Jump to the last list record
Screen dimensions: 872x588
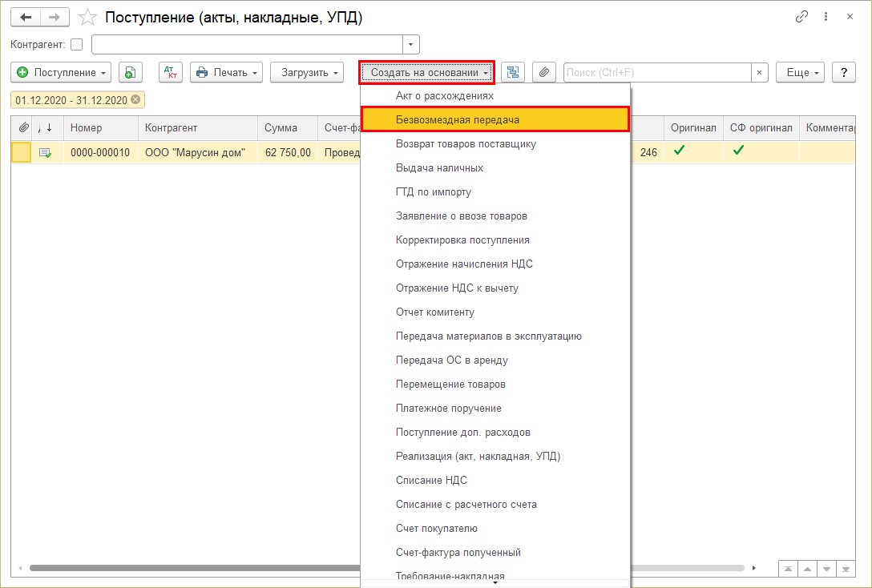[846, 569]
